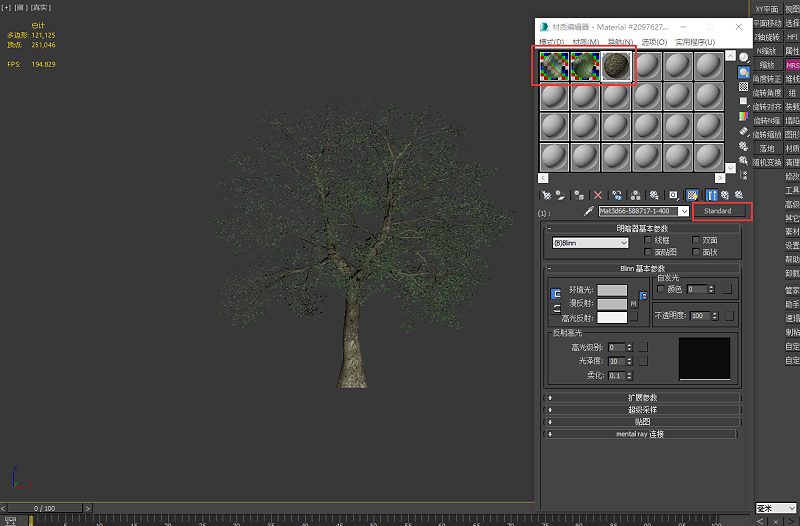Click the Make Unique icon
800x526 pixels.
(635, 195)
